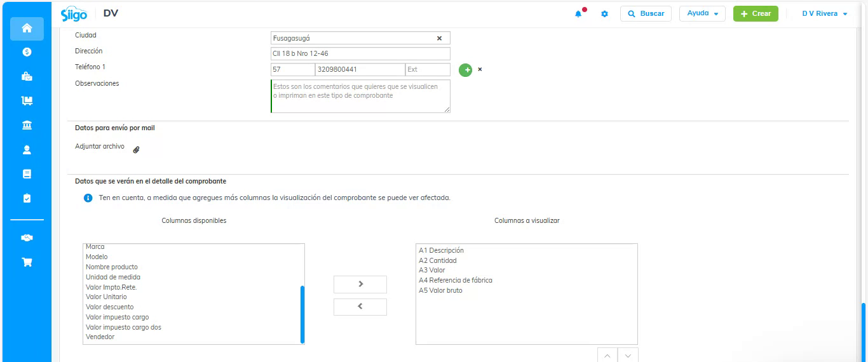This screenshot has width=868, height=362.
Task: Click the page vertical scrollbar
Action: [864, 332]
